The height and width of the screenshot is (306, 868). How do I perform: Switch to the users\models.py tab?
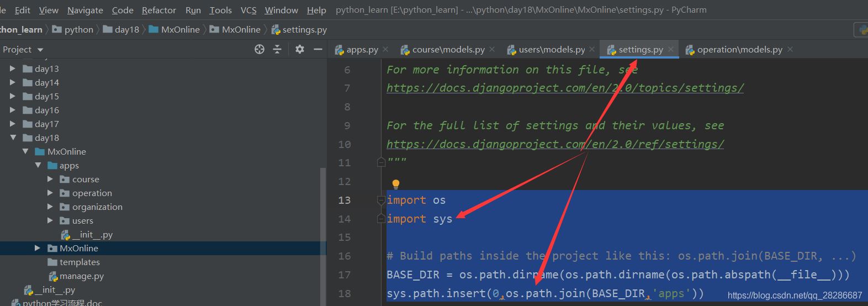[x=551, y=50]
